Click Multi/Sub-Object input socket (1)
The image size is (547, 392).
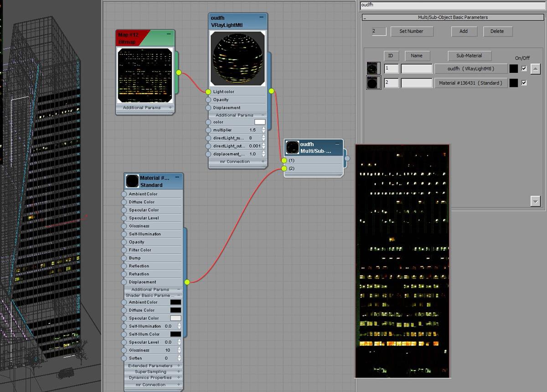(x=284, y=160)
